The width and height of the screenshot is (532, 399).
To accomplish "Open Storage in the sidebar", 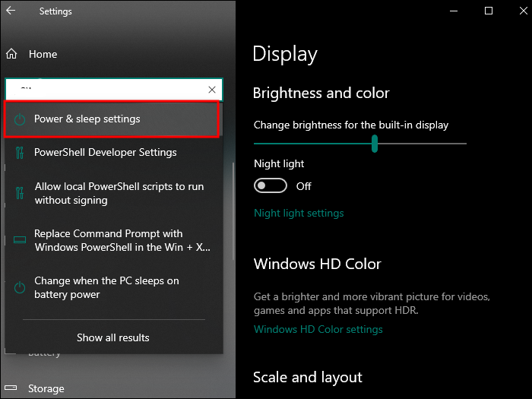I will point(46,388).
